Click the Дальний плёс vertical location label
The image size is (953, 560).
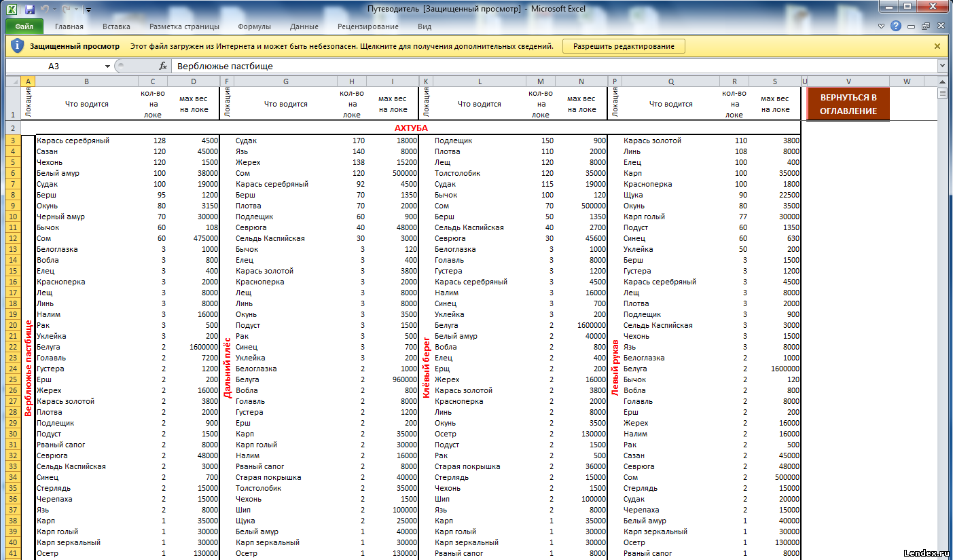point(227,367)
